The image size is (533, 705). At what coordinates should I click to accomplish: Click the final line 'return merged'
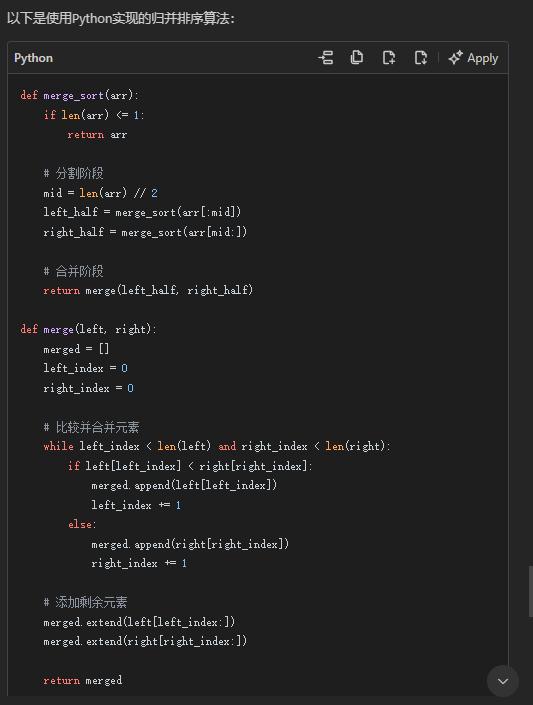coord(83,681)
